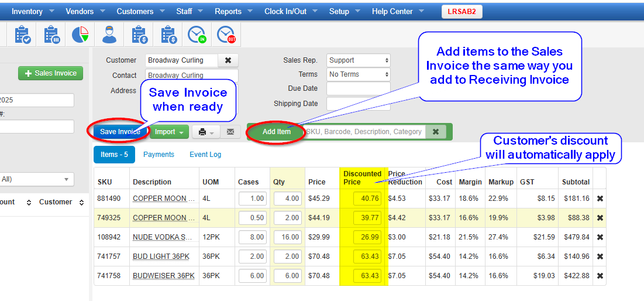Open the NUDE VODKA description link
Viewport: 644px width, 301px height.
click(x=163, y=237)
